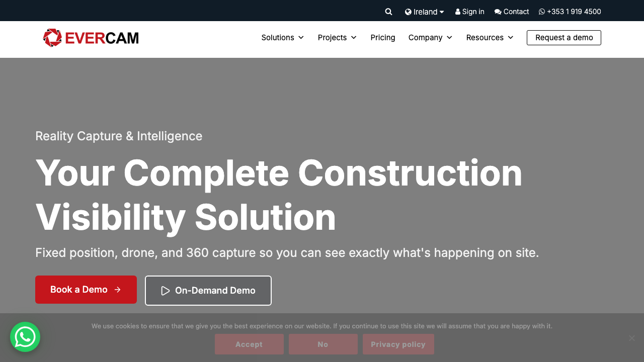Open the Resources navigation menu
Image resolution: width=644 pixels, height=362 pixels.
(x=490, y=38)
